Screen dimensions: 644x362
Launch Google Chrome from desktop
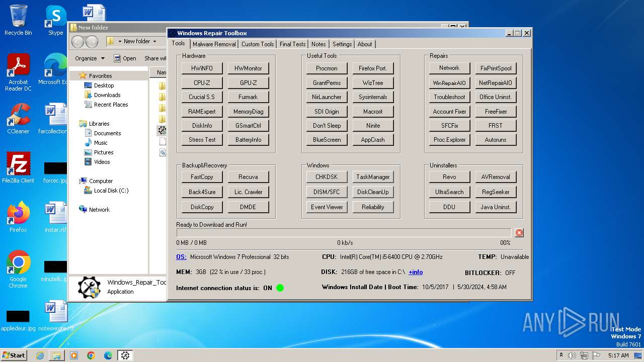[18, 269]
